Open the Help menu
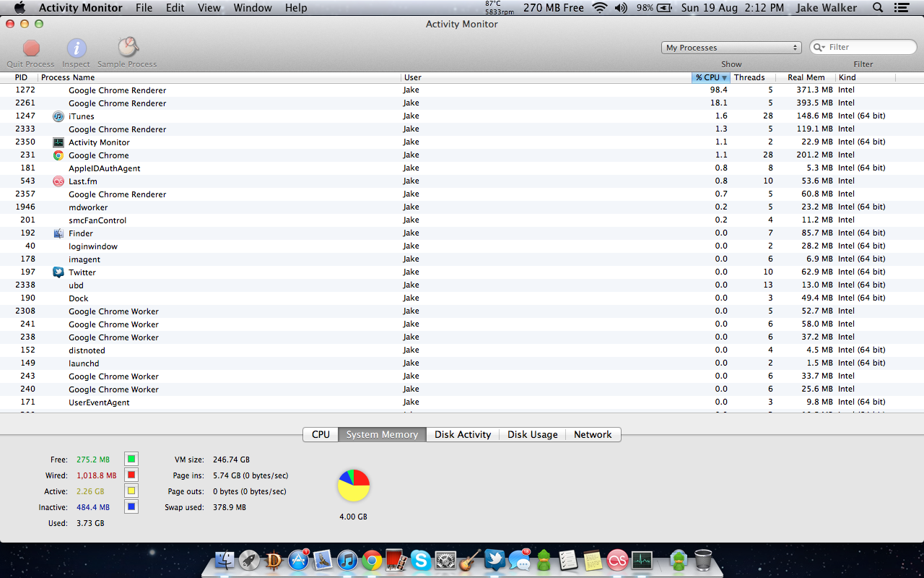The width and height of the screenshot is (924, 578). click(296, 8)
